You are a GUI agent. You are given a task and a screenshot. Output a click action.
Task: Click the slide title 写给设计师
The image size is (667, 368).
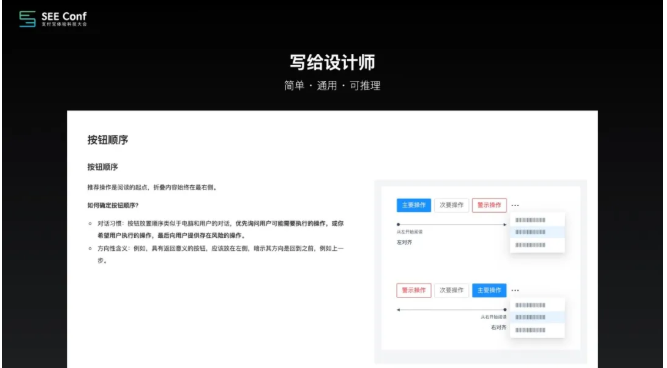coord(332,63)
